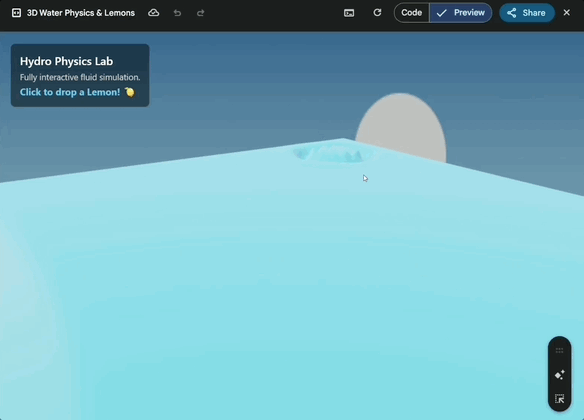This screenshot has width=584, height=420.
Task: Click the splash ripple on the water
Action: [333, 155]
